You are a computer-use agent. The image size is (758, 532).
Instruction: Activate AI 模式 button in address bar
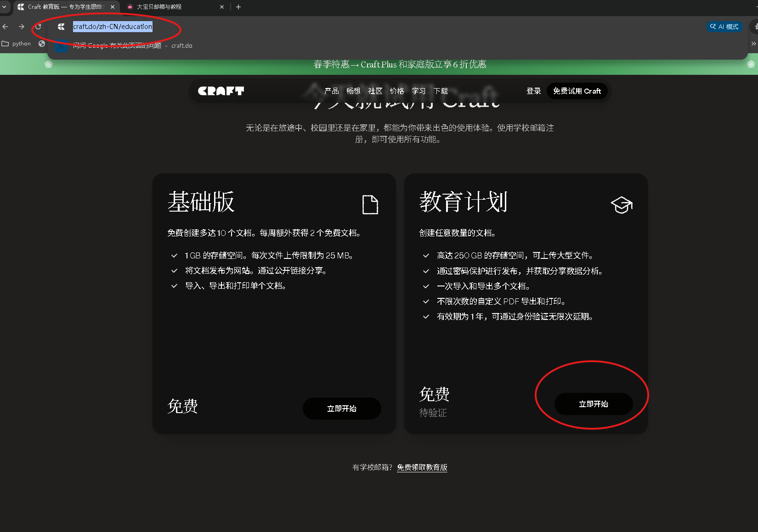[x=724, y=27]
